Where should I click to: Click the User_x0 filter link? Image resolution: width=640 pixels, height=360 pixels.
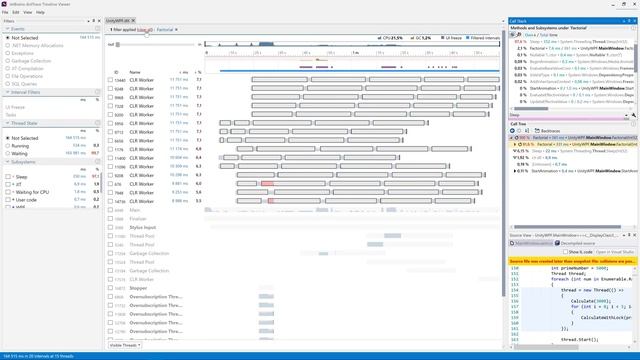tap(145, 30)
